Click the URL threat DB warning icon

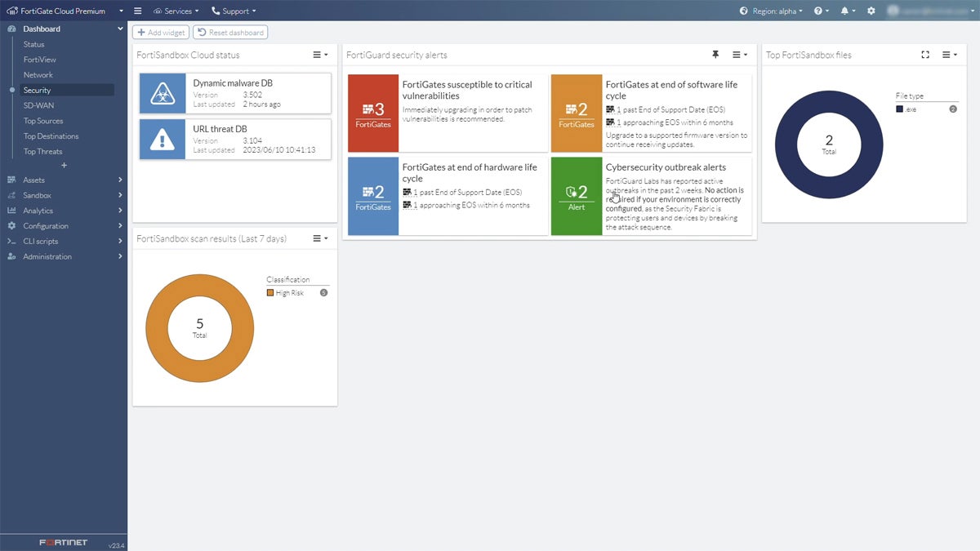tap(163, 140)
